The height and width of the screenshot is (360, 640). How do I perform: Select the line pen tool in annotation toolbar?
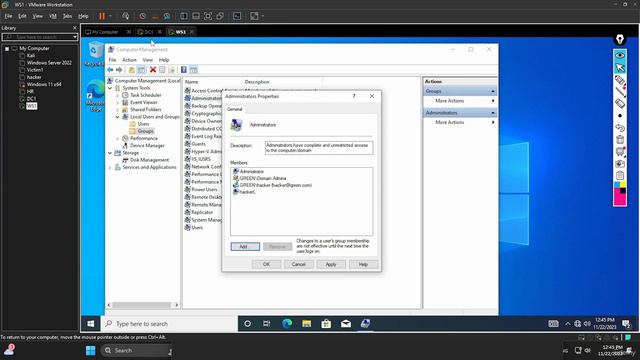click(x=620, y=92)
